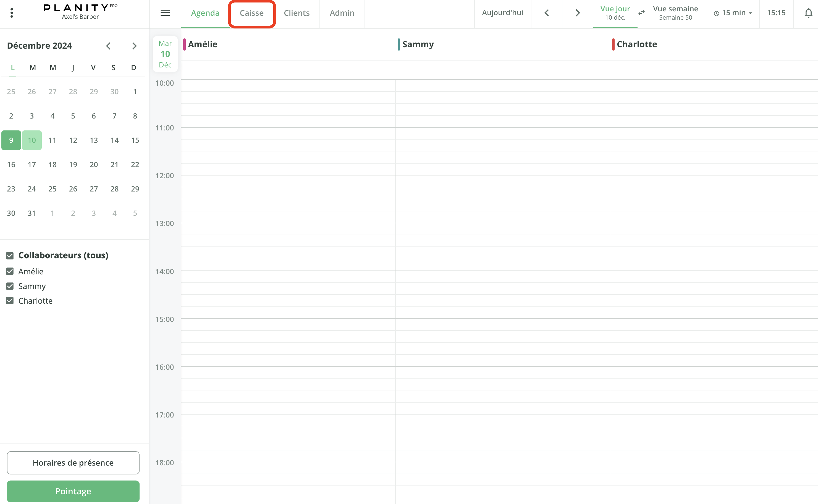Switch to the Clients tab

pyautogui.click(x=297, y=13)
